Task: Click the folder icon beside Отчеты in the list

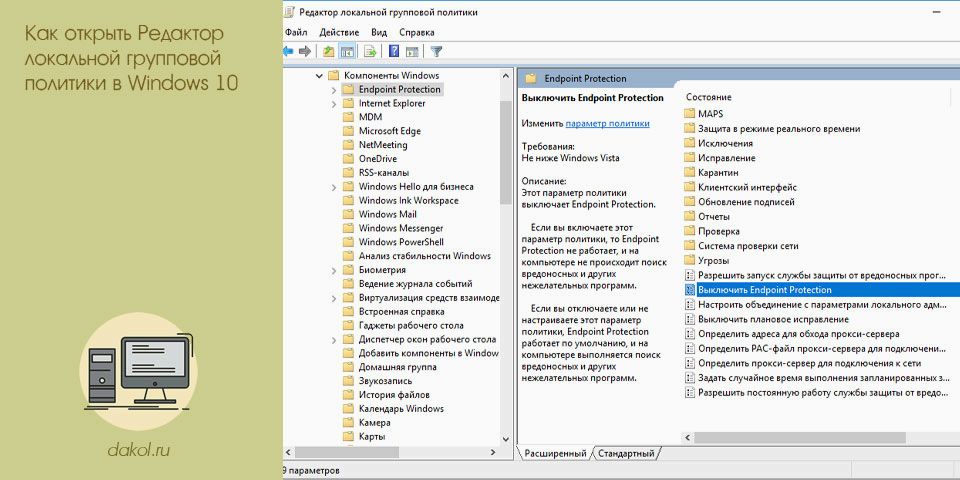Action: coord(689,216)
